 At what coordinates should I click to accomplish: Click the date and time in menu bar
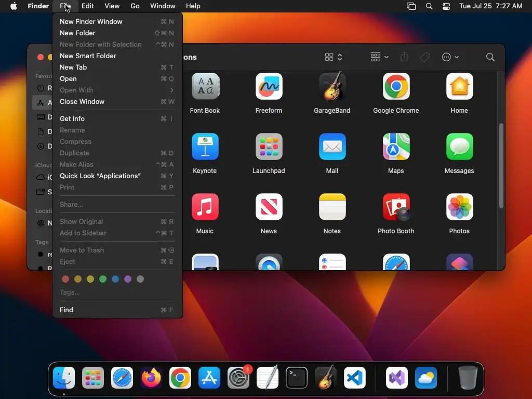click(490, 6)
